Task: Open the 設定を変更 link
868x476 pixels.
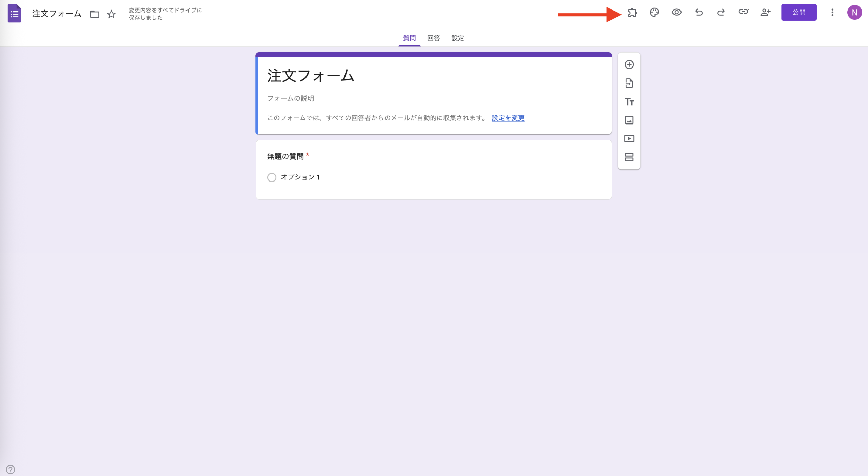Action: coord(507,118)
